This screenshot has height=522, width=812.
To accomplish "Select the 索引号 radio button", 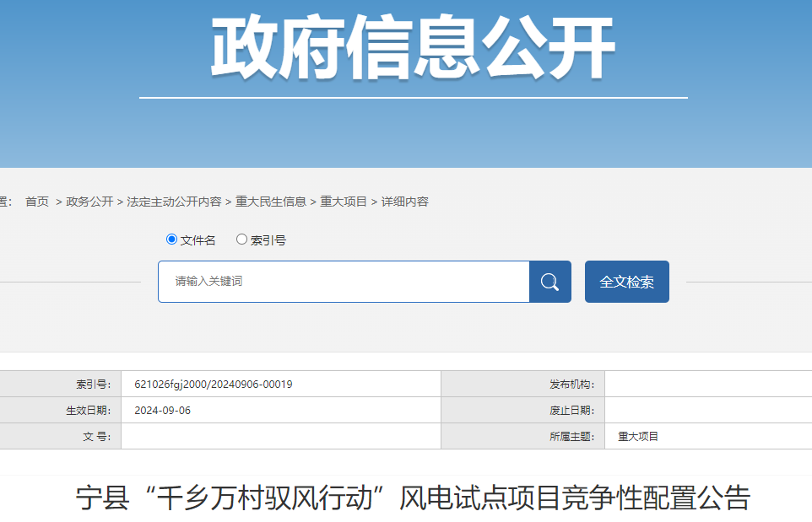I will (x=242, y=239).
